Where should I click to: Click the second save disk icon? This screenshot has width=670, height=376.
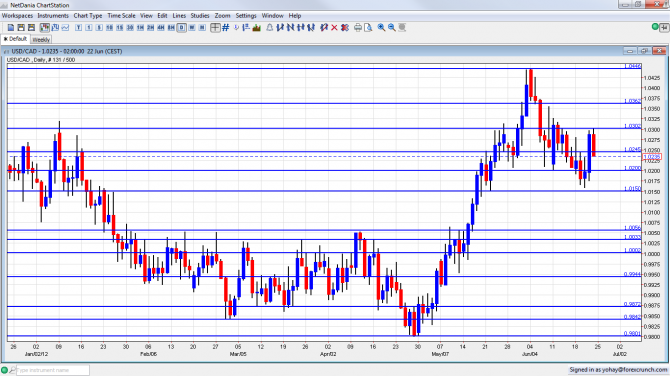click(31, 27)
